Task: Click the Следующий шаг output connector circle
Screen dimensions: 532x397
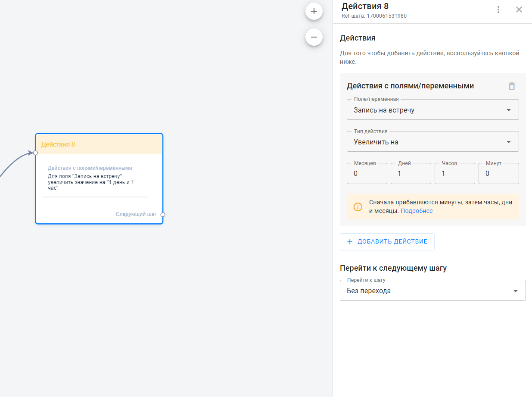Action: click(163, 215)
